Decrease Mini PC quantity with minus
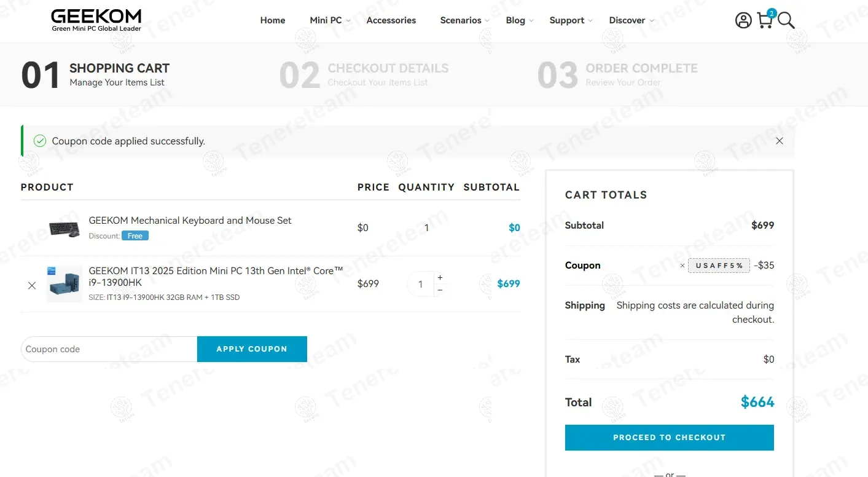Viewport: 868px width, 477px height. [x=440, y=290]
